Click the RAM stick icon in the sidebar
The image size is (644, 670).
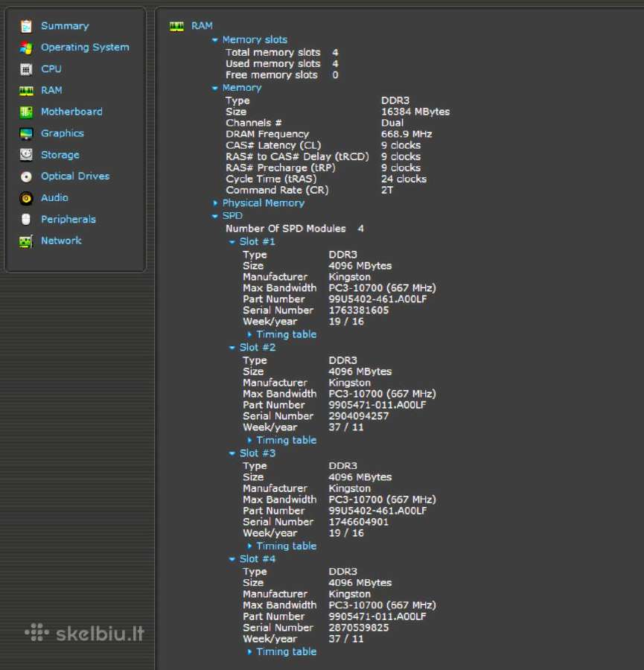click(x=26, y=91)
